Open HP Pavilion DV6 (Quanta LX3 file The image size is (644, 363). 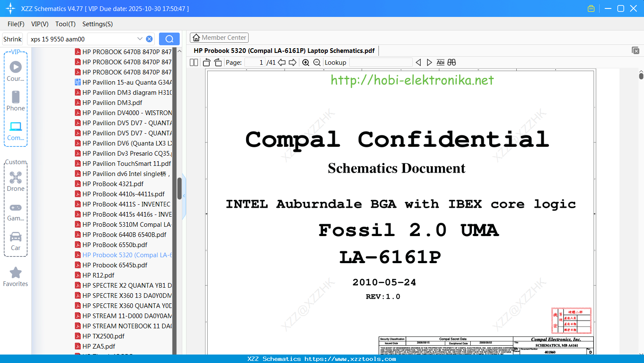pos(123,143)
